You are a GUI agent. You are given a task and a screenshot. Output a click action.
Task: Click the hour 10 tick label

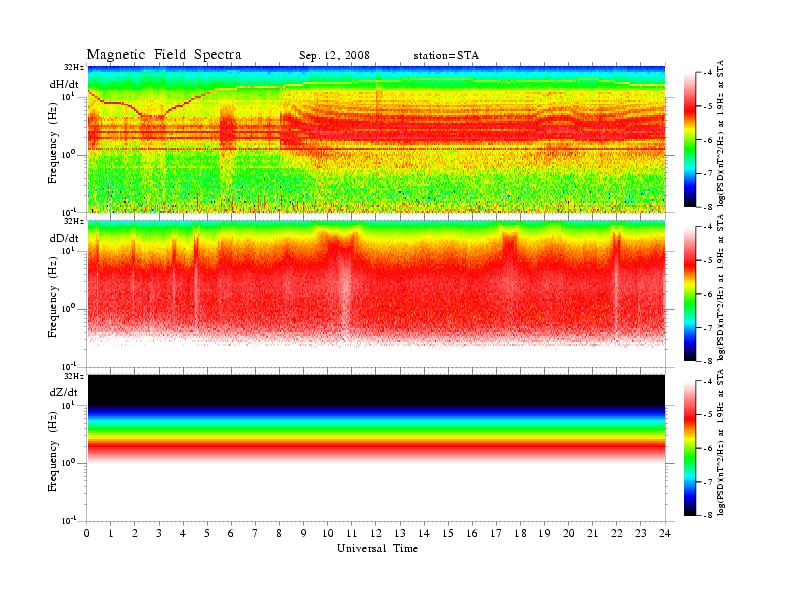pyautogui.click(x=328, y=533)
